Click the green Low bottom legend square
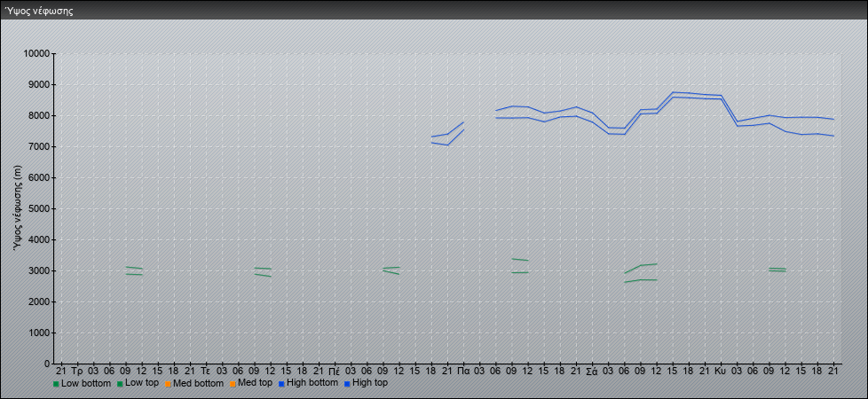 (x=56, y=384)
